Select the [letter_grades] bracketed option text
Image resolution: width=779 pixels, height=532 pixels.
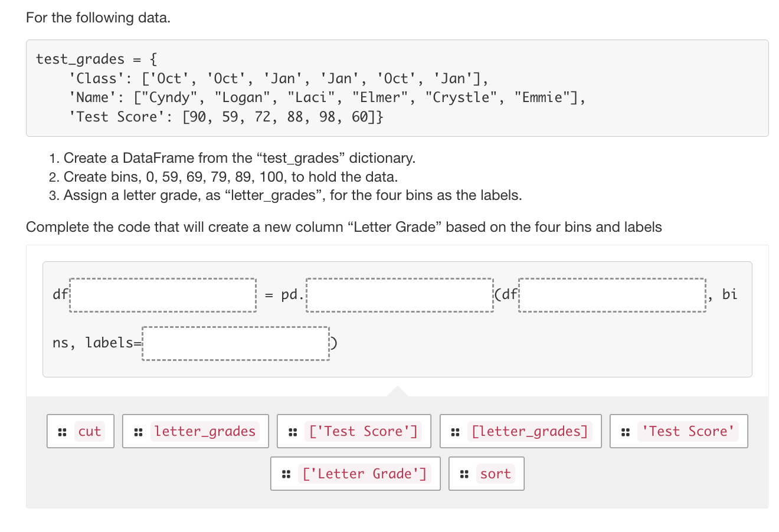coord(529,432)
